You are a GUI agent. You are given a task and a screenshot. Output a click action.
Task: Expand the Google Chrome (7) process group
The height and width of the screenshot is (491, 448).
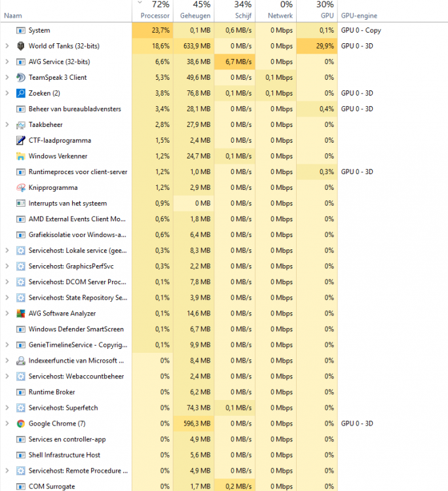pyautogui.click(x=7, y=424)
